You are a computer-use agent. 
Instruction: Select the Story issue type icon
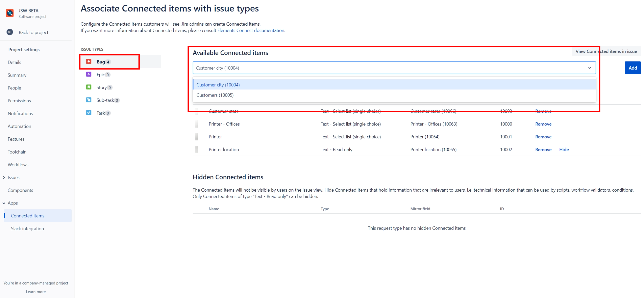pos(89,87)
